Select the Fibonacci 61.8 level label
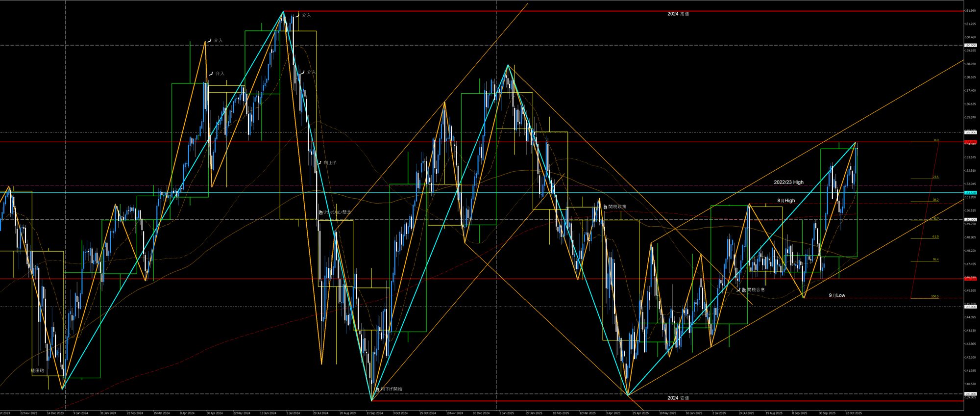This screenshot has width=980, height=416. pyautogui.click(x=935, y=236)
